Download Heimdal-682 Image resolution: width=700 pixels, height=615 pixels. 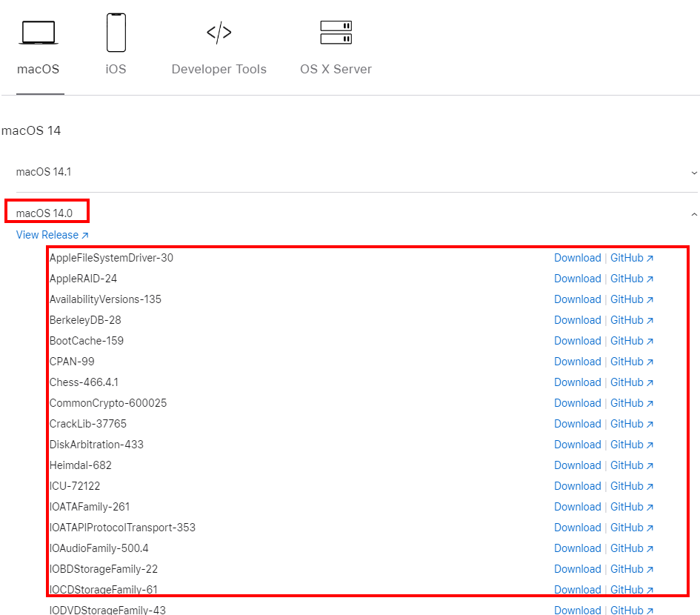tap(578, 465)
